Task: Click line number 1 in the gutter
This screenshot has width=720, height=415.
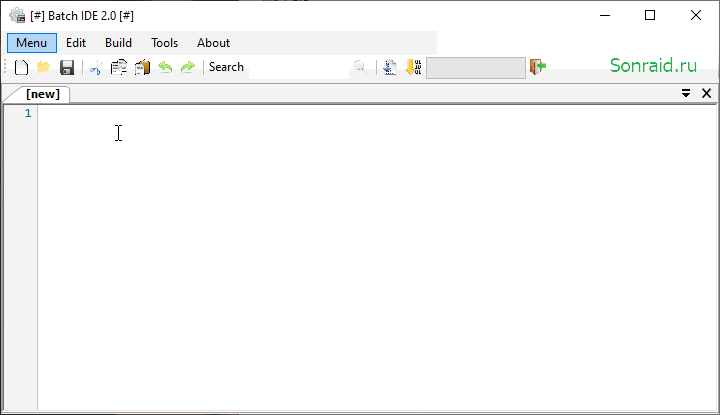Action: click(28, 113)
